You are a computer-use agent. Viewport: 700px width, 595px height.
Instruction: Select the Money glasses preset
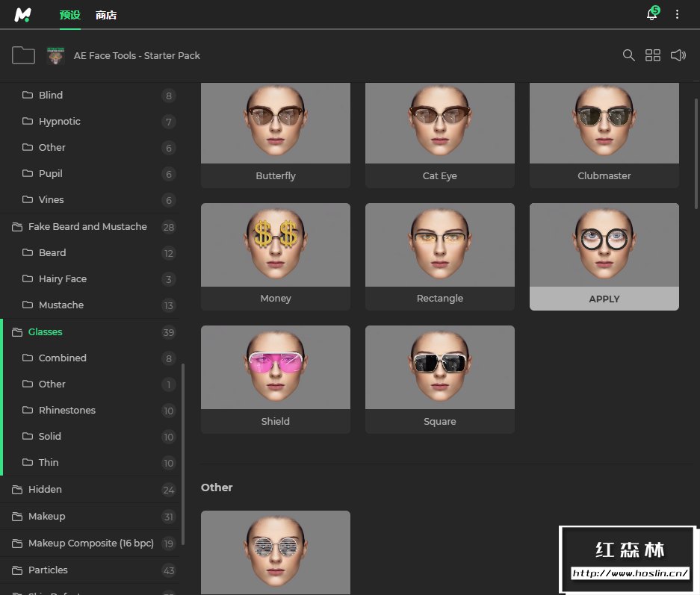click(276, 246)
